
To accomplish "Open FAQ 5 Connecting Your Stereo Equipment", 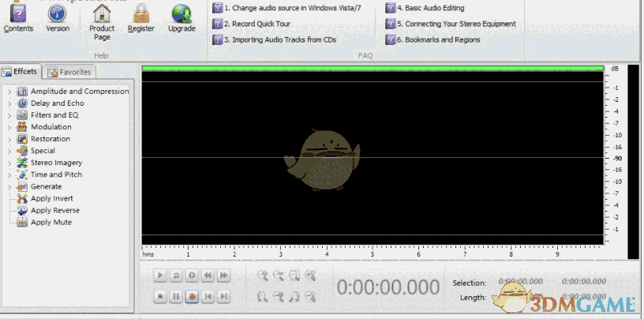I will pos(451,24).
